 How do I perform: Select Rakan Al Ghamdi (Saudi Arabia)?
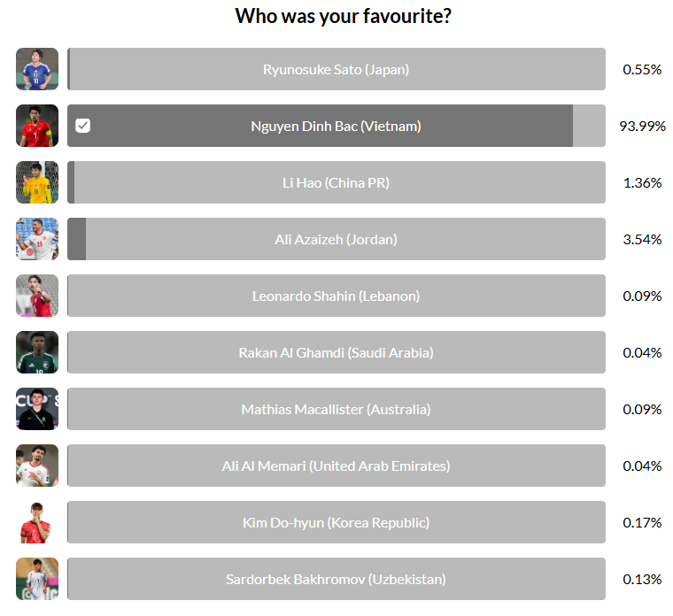click(336, 352)
